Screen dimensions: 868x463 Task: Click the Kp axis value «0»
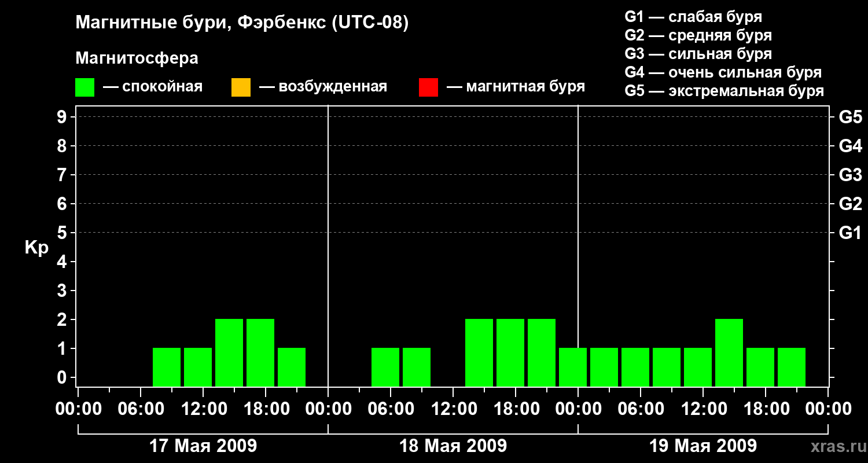click(x=63, y=377)
